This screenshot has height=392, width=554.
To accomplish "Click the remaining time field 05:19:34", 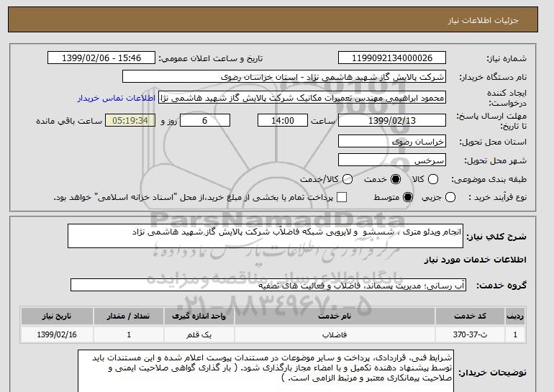I will (x=130, y=120).
